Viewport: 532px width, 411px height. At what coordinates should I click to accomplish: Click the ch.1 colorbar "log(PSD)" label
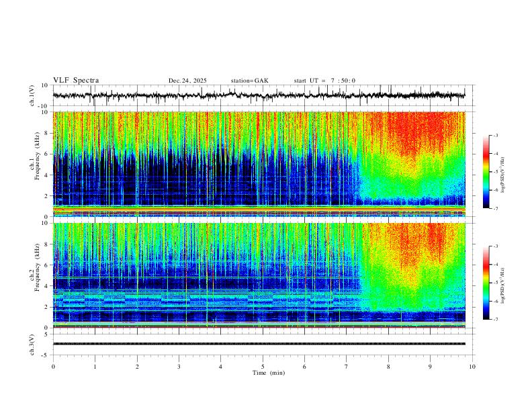click(503, 175)
